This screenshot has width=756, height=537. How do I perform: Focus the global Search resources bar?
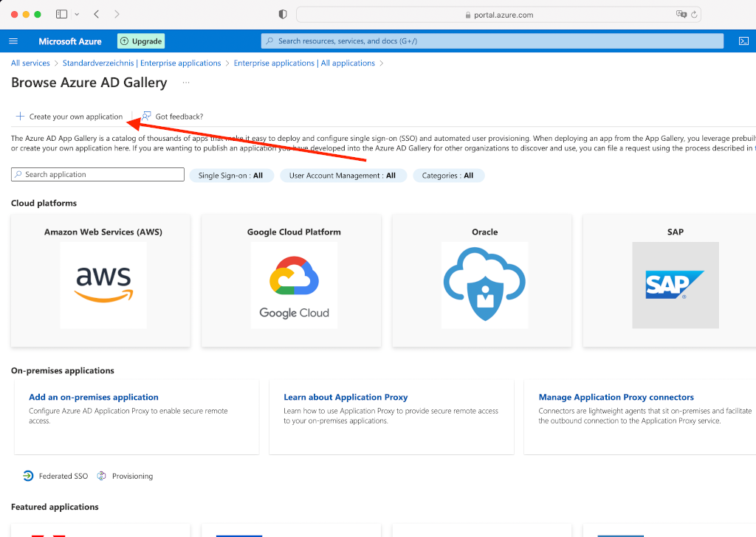click(x=492, y=41)
